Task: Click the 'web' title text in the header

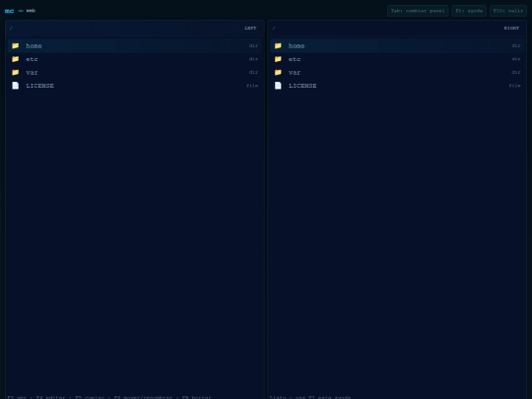Action: (x=31, y=11)
